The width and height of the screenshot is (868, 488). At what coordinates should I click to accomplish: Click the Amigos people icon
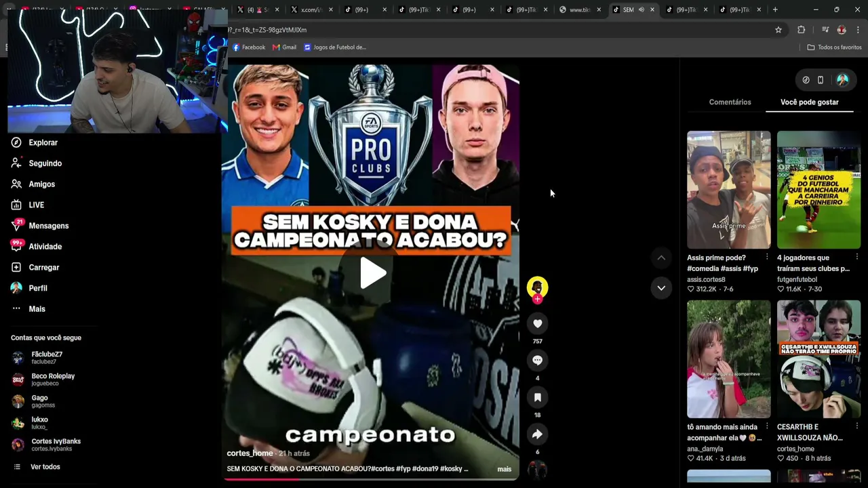pos(16,184)
